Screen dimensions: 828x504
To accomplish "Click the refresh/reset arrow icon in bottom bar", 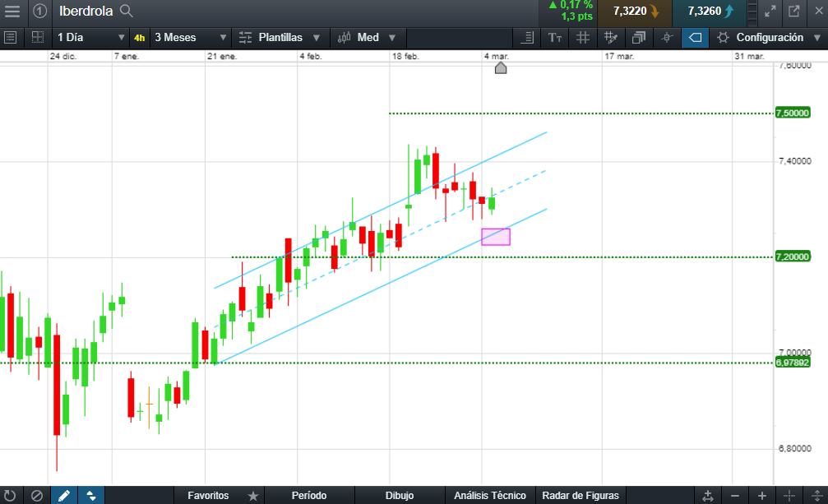I will pos(10,496).
